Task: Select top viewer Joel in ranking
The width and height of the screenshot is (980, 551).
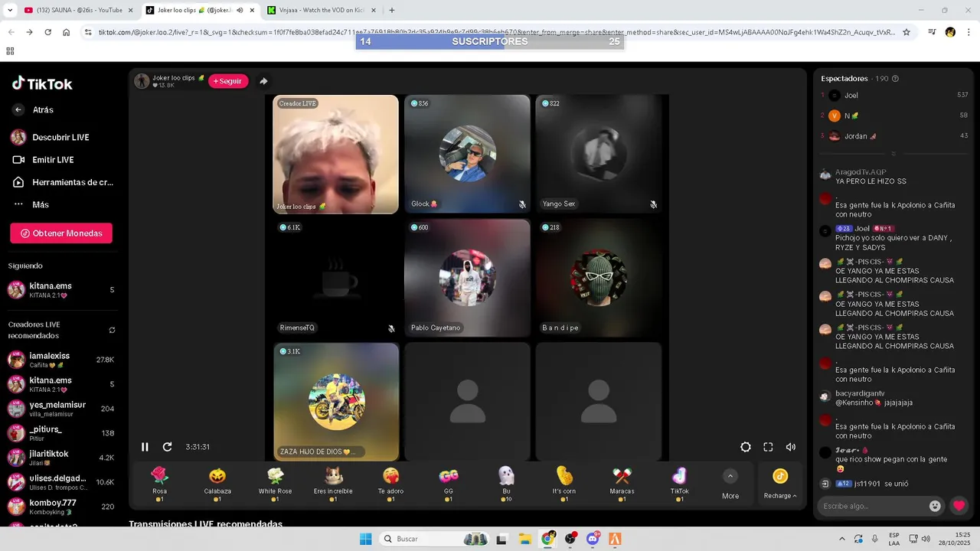Action: [x=894, y=96]
